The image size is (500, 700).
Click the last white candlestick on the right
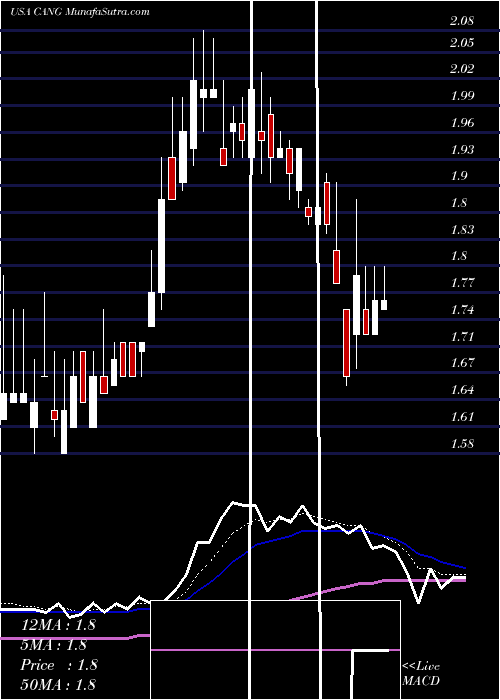click(384, 304)
